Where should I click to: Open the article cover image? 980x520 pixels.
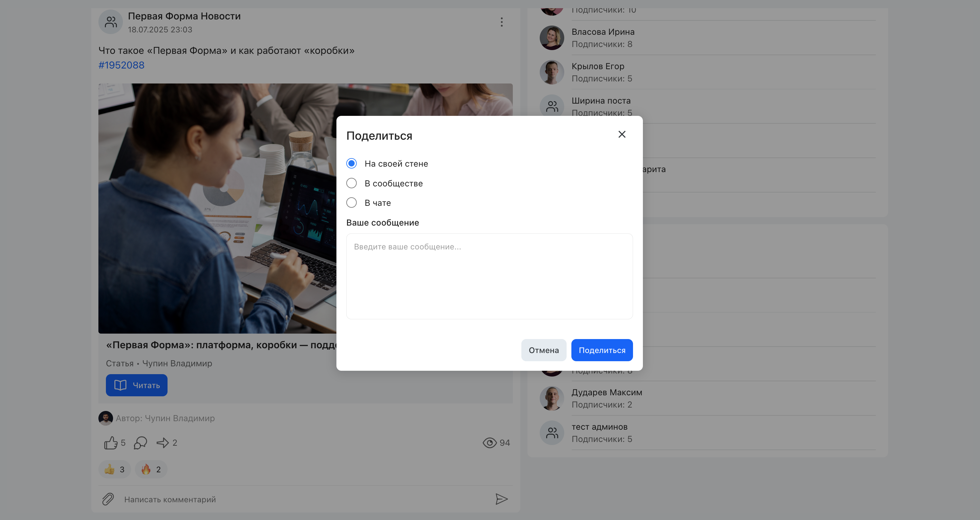click(x=217, y=208)
